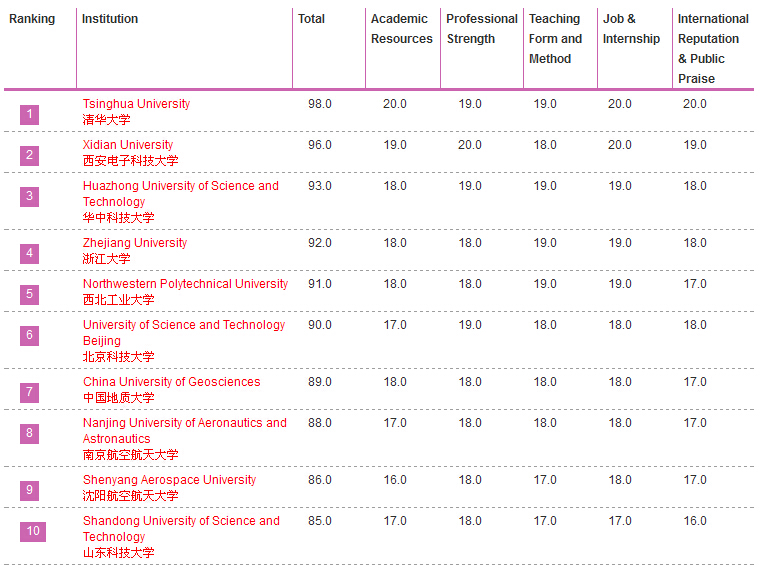Click the Ranking column header

(x=32, y=19)
